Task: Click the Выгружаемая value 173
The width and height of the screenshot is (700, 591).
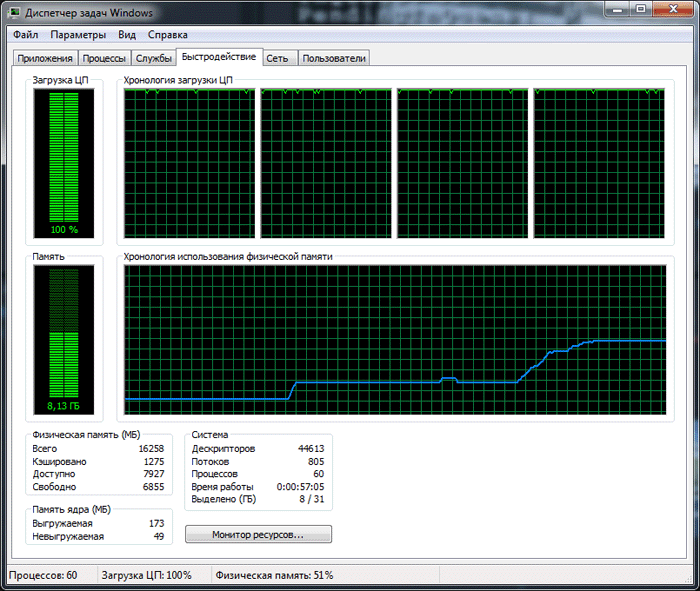Action: click(x=157, y=523)
